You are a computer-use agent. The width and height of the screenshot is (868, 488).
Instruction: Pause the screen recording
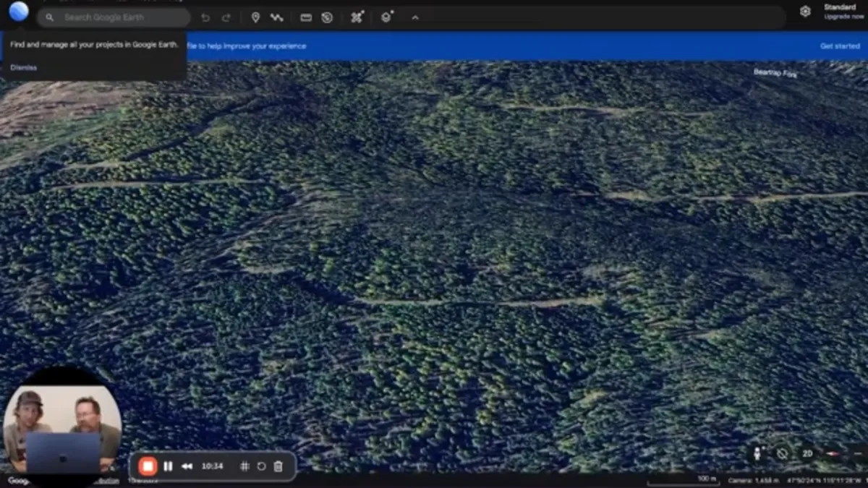(168, 466)
